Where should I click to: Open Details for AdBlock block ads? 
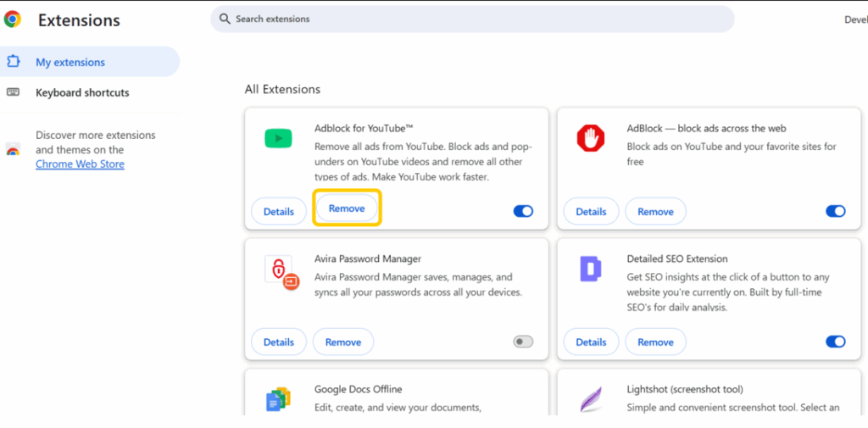pos(591,212)
